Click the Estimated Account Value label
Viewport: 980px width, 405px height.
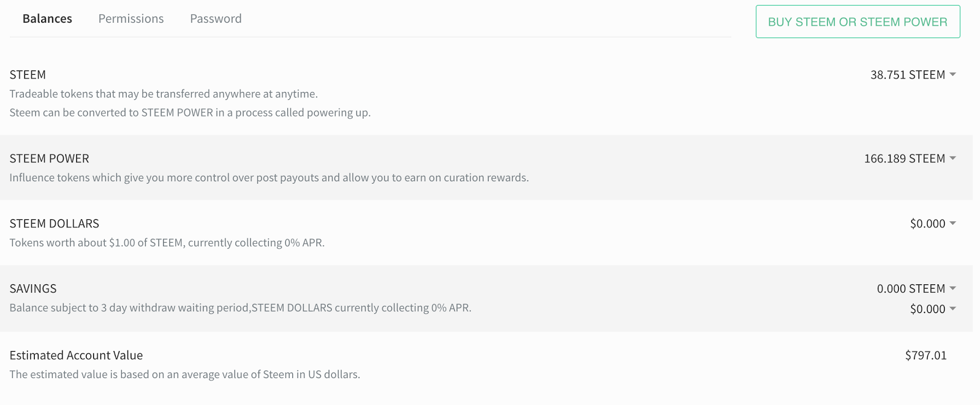[x=76, y=355]
